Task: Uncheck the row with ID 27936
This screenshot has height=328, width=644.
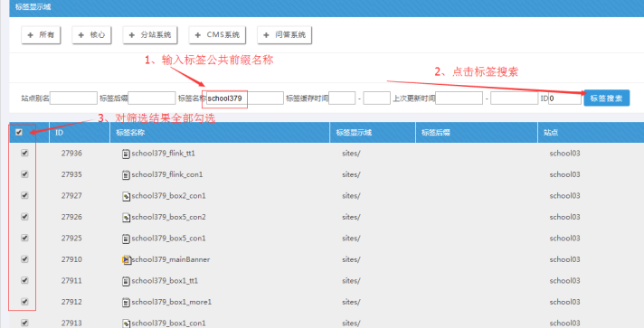Action: (24, 153)
